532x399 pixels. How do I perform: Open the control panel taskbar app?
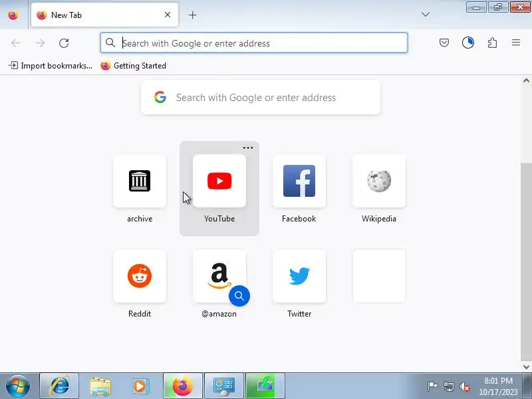click(x=224, y=386)
